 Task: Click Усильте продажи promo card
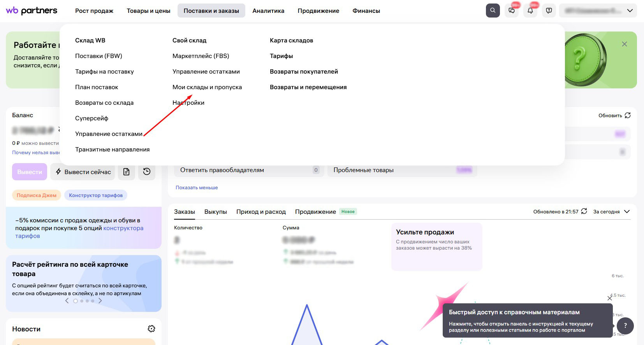point(437,246)
